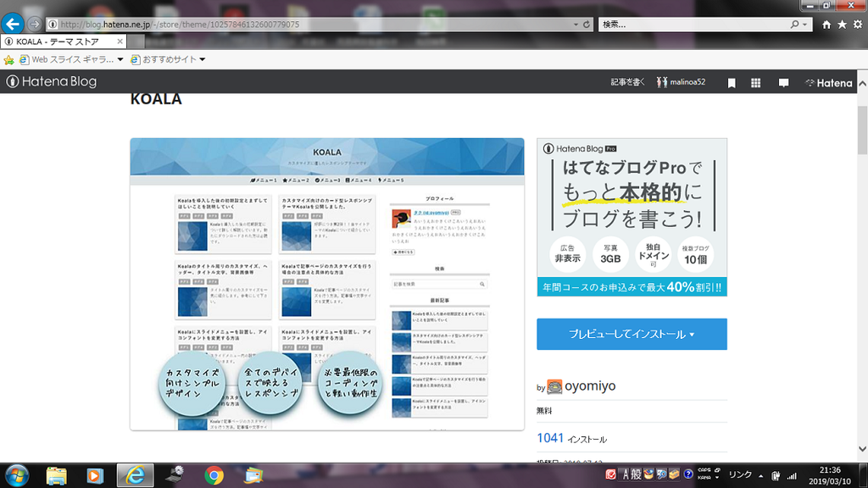Image resolution: width=868 pixels, height=488 pixels.
Task: Launch Google Chrome from the taskbar
Action: pos(214,475)
